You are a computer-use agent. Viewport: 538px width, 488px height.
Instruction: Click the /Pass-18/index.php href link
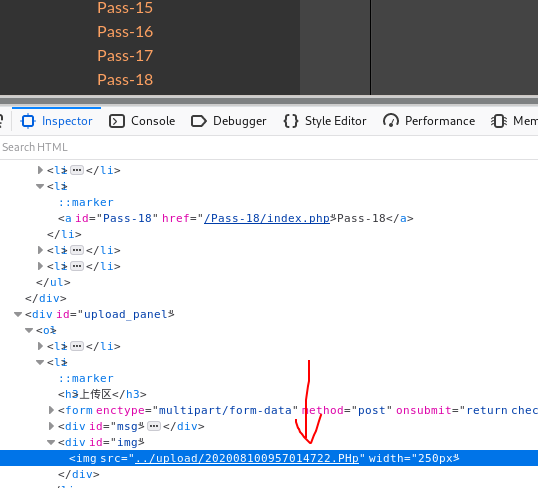point(267,218)
